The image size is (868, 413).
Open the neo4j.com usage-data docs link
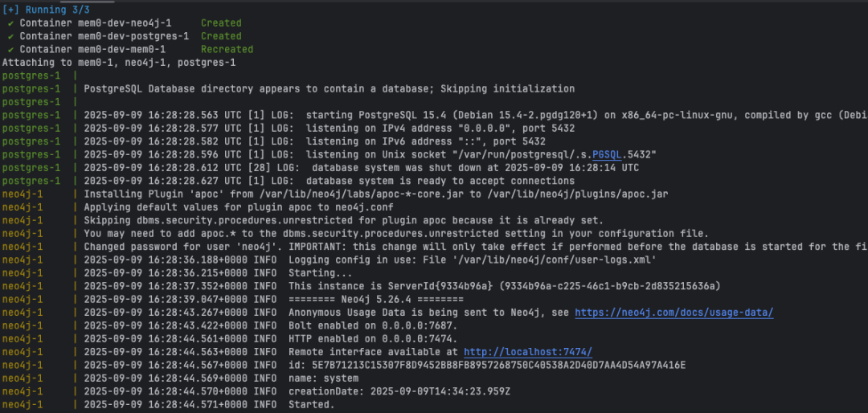(x=674, y=313)
